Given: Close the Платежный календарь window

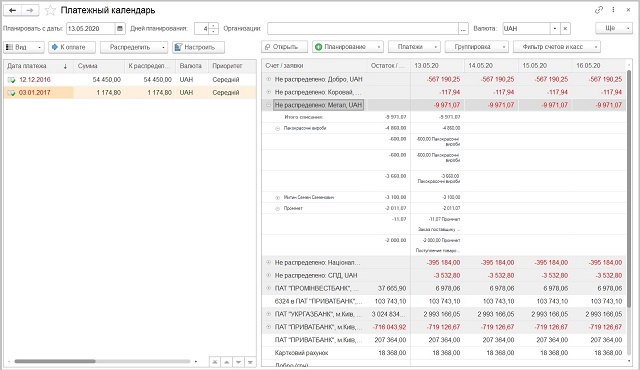Looking at the screenshot, I should click(628, 10).
